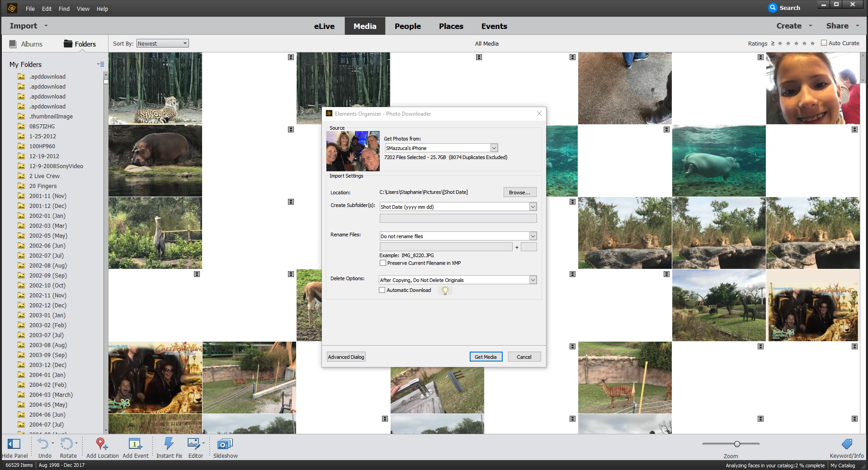Click My Catalog in status bar
This screenshot has width=868, height=470.
tap(843, 465)
